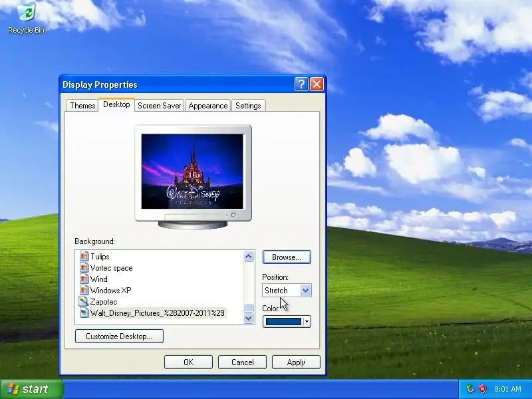
Task: Click the taskbar clock showing 8:01 AM
Action: coord(507,389)
